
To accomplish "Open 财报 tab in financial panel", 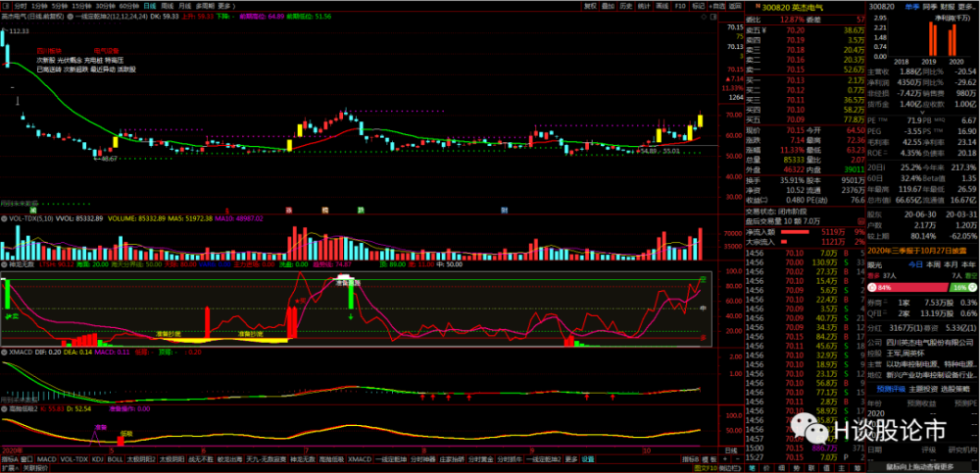I will pos(948,6).
